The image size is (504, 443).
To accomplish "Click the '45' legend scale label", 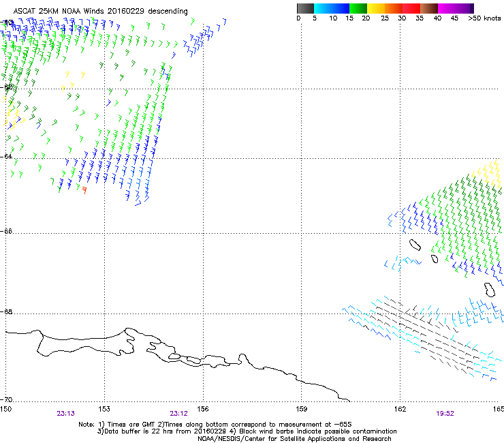I will point(454,18).
